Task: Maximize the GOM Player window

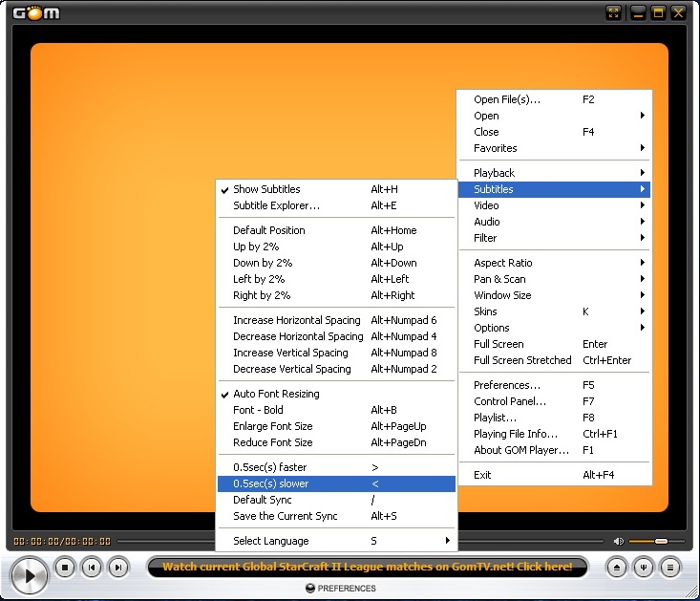Action: pos(658,12)
